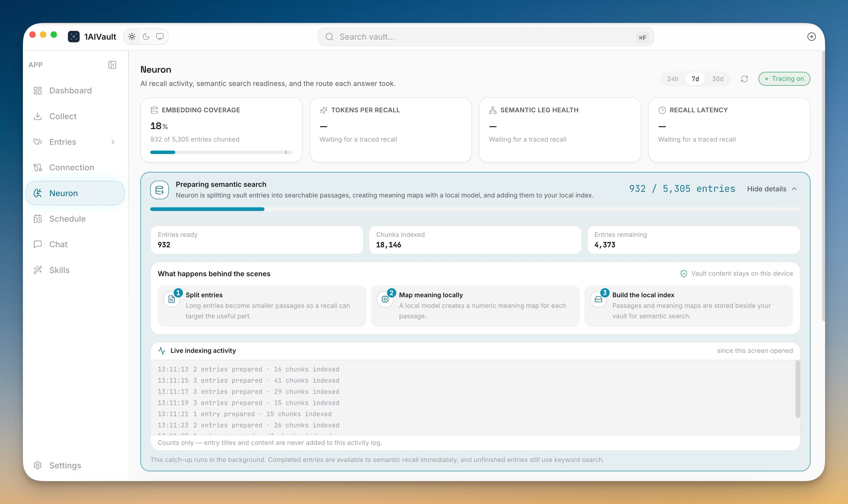This screenshot has height=504, width=848.
Task: Click the Map meaning locally chip icon
Action: coord(385,299)
